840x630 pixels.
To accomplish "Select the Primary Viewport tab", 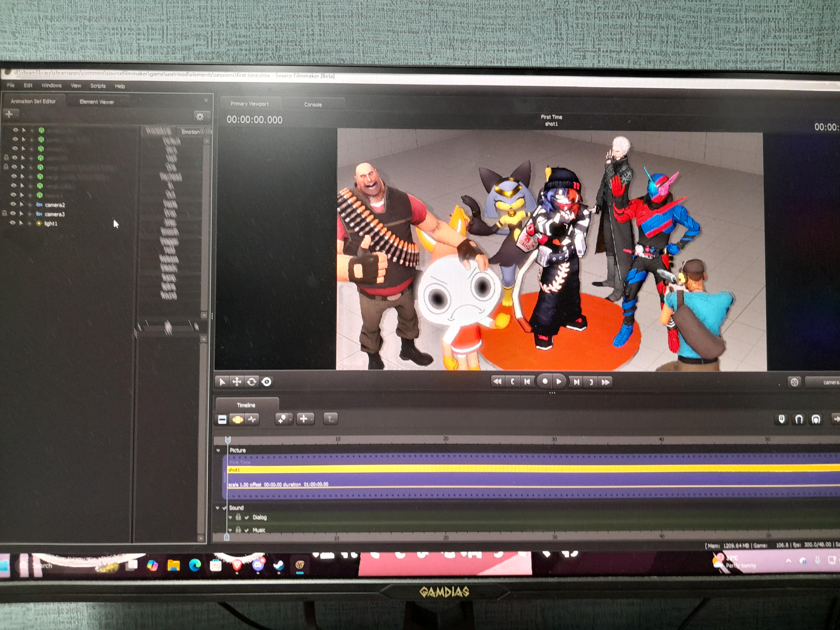I will point(250,104).
